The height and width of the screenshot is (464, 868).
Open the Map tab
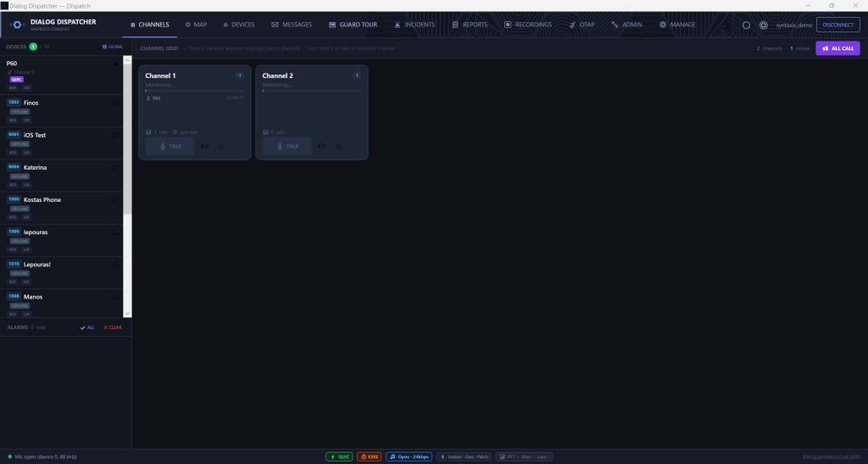pos(196,25)
